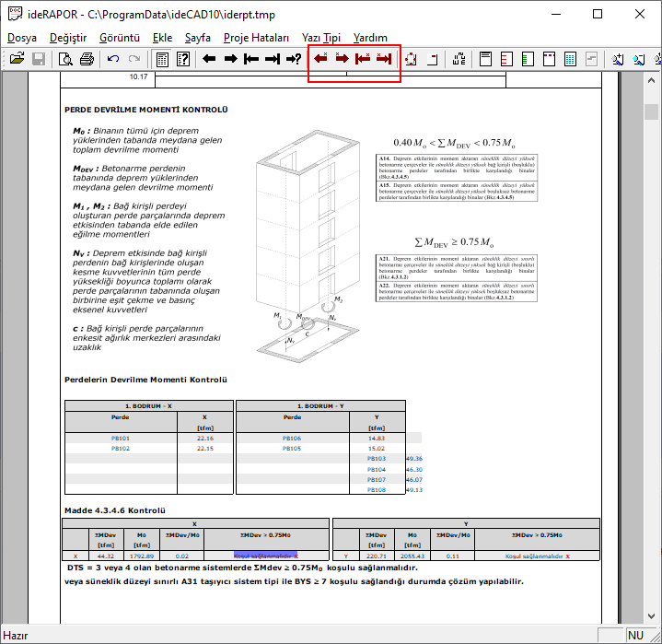Click the help page question mark icon
This screenshot has height=644, width=662.
point(183,59)
